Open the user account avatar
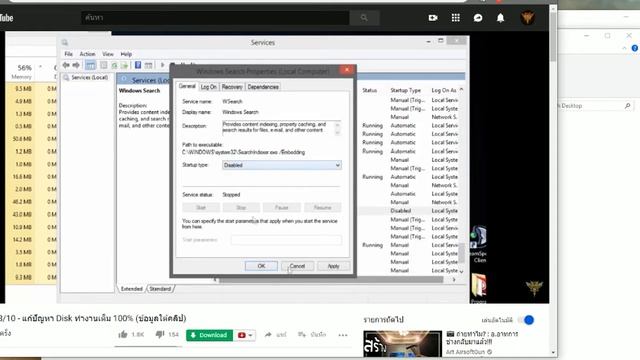This screenshot has height=360, width=640. [x=527, y=18]
